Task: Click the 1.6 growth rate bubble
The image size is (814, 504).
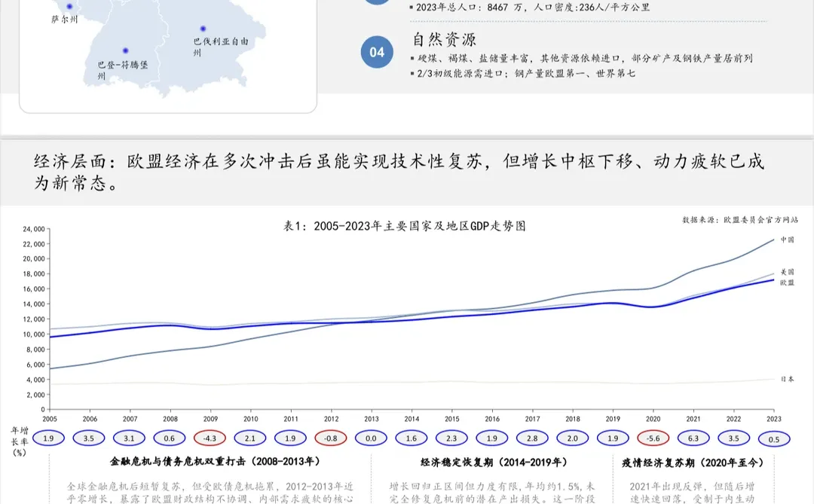Action: click(x=412, y=438)
